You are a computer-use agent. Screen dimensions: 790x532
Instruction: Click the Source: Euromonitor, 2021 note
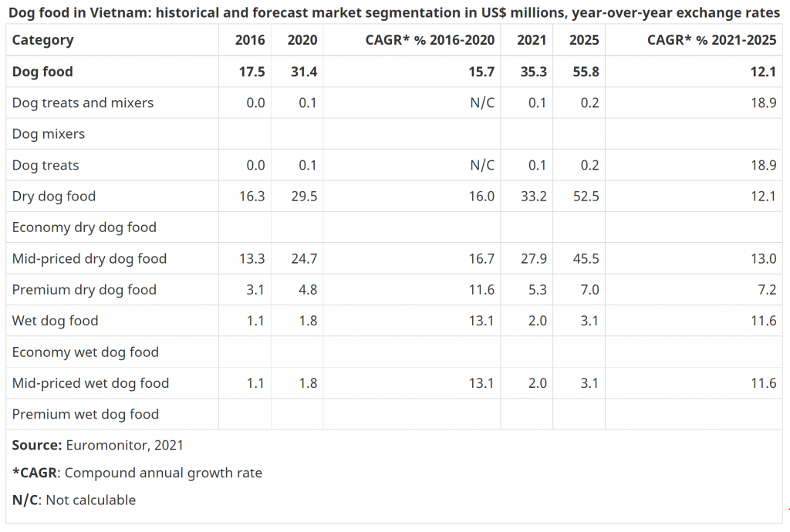coord(98,445)
